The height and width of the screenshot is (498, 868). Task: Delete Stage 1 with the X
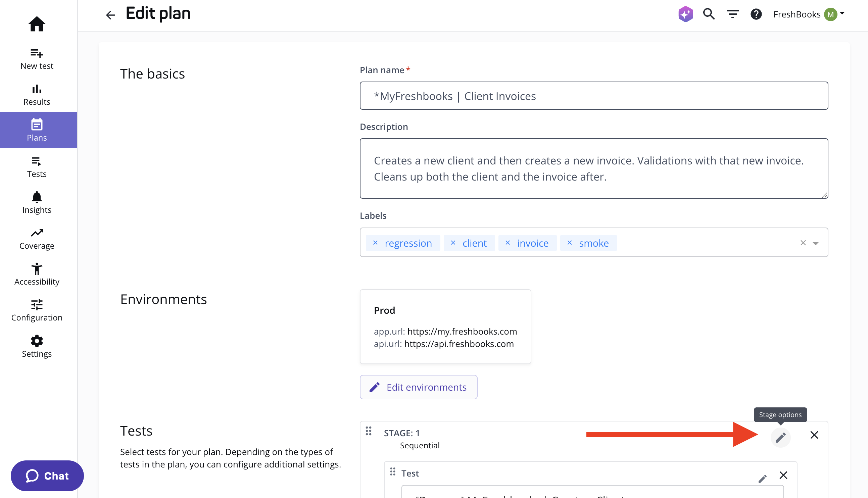tap(814, 435)
